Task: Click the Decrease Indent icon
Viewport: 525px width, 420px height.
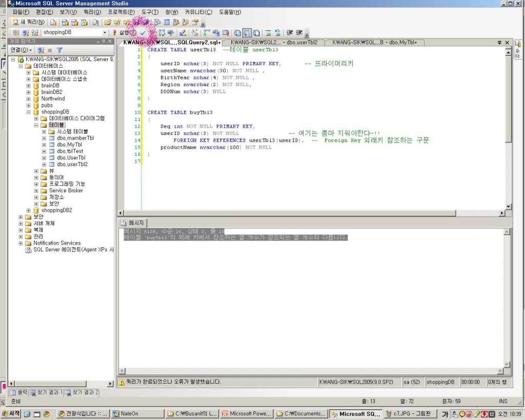Action: (290, 32)
